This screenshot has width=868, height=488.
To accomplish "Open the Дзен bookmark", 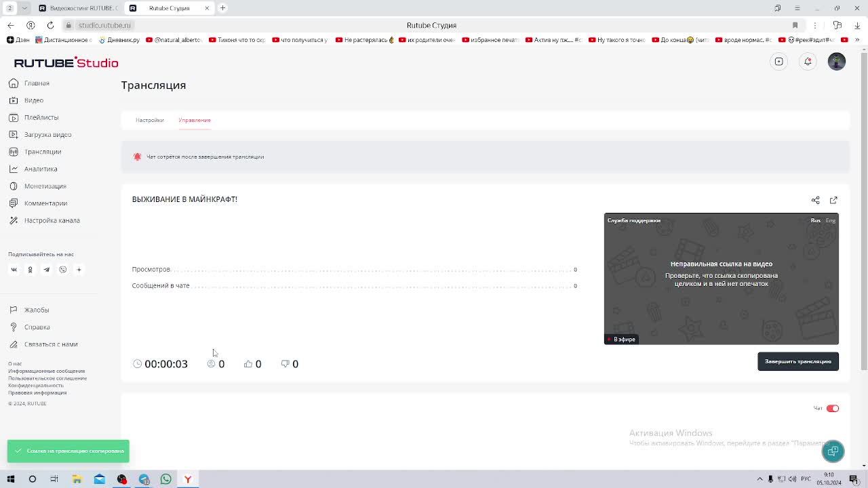I will [x=18, y=40].
